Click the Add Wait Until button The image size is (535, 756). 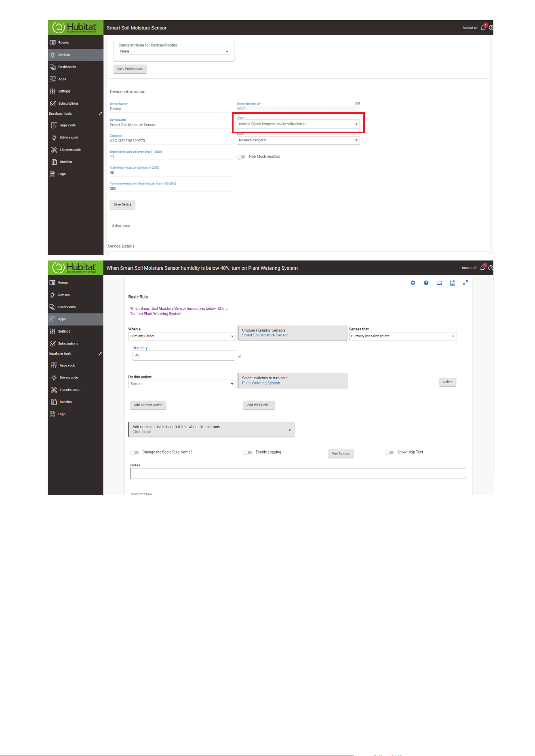click(259, 405)
